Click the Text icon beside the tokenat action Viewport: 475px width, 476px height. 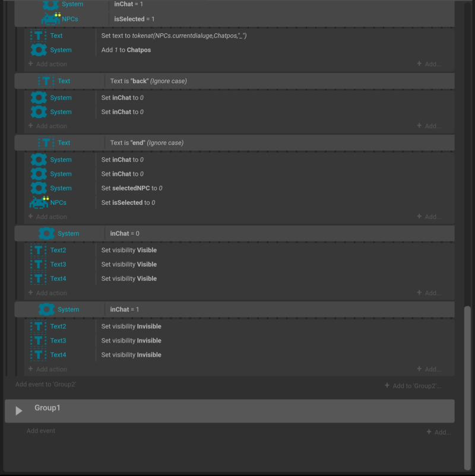coord(38,36)
